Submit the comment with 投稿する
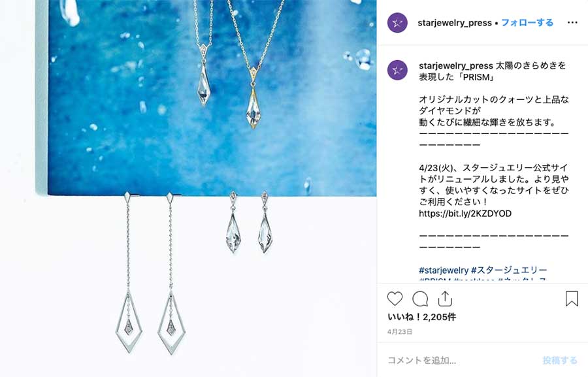The height and width of the screenshot is (377, 588). click(559, 361)
